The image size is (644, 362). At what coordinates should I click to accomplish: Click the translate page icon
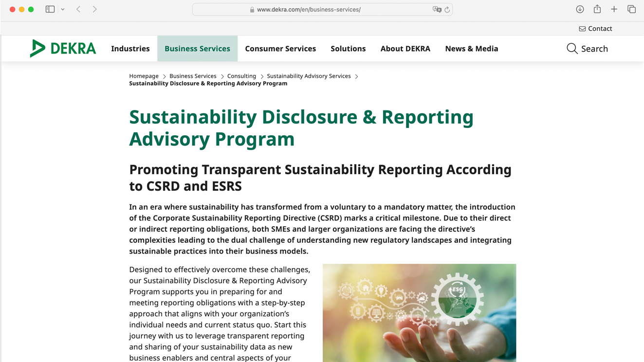(x=437, y=9)
